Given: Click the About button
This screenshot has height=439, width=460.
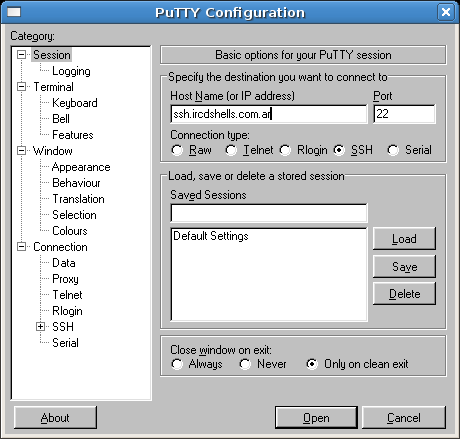Looking at the screenshot, I should 55,418.
